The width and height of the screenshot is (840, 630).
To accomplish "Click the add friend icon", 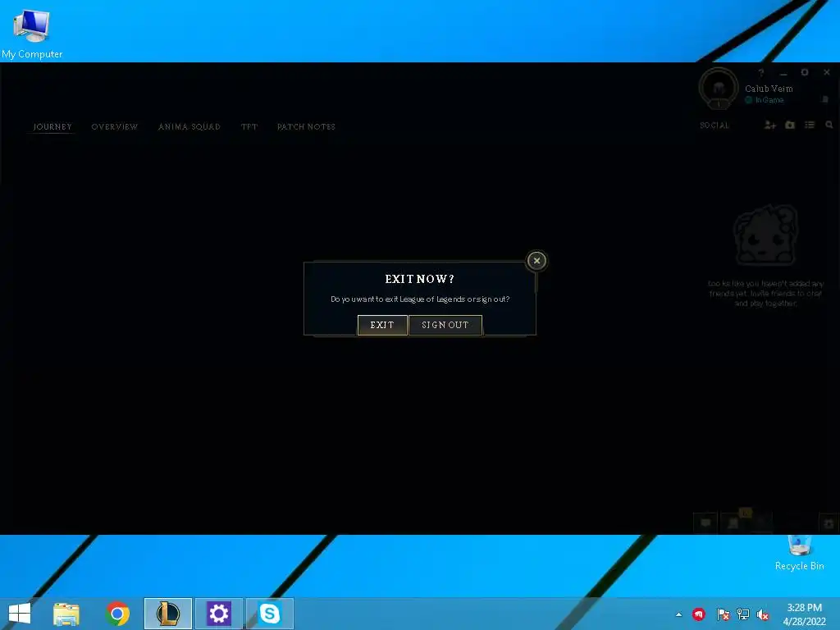I will [769, 125].
